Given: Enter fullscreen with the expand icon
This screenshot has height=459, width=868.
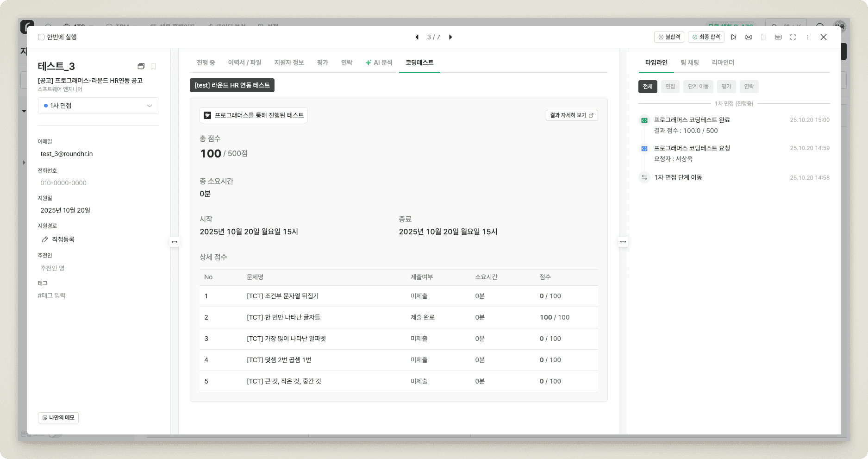Looking at the screenshot, I should pos(793,37).
